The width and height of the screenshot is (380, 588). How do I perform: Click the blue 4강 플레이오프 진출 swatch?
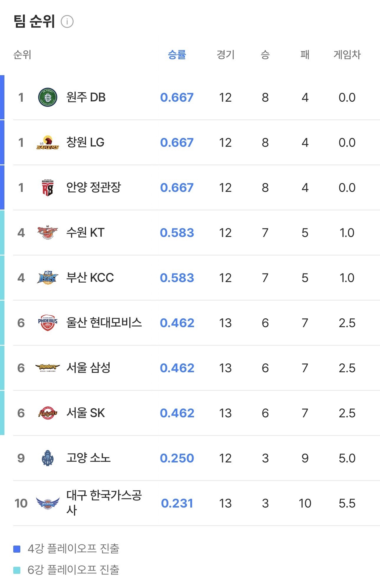(x=17, y=549)
